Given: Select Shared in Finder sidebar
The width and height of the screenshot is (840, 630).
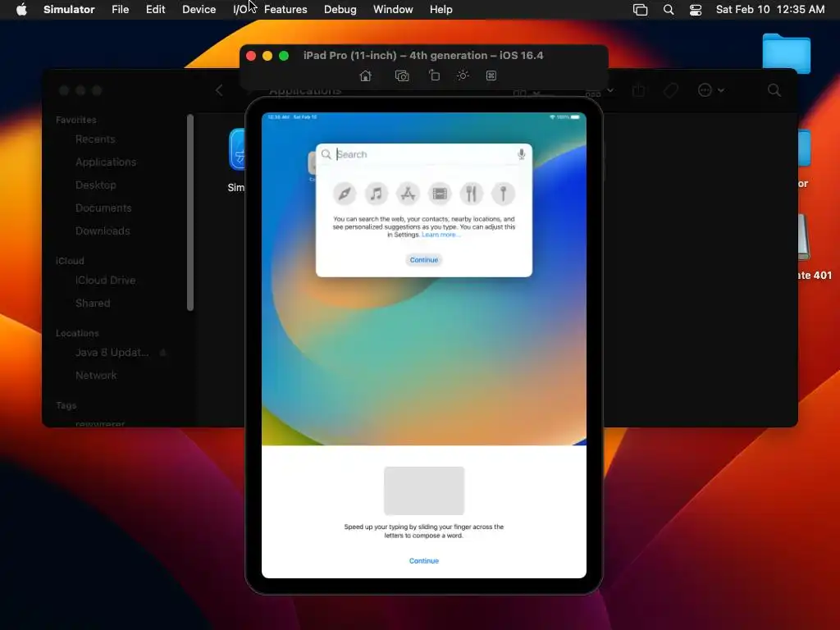Looking at the screenshot, I should click(x=93, y=304).
